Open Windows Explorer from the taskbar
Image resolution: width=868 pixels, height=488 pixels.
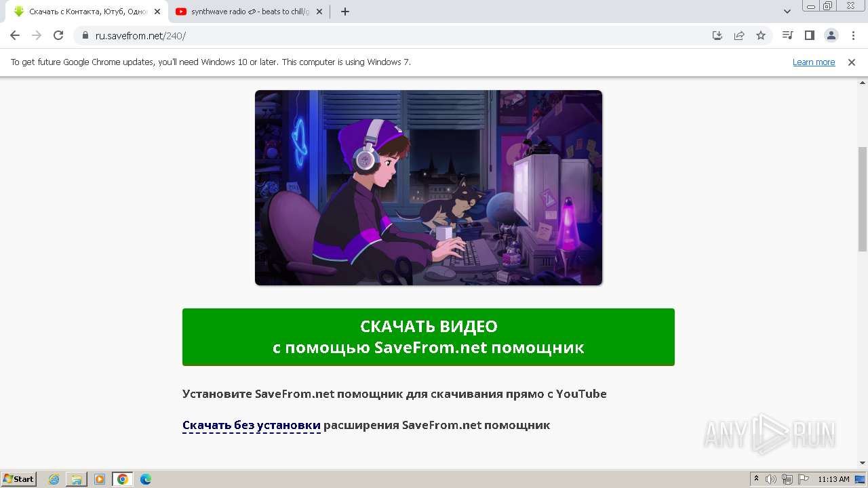(77, 479)
